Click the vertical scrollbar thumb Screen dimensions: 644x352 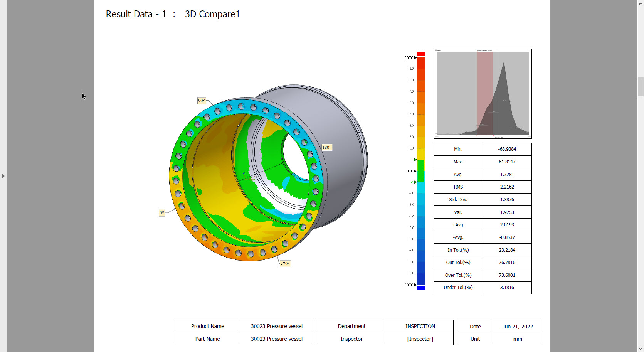(641, 87)
